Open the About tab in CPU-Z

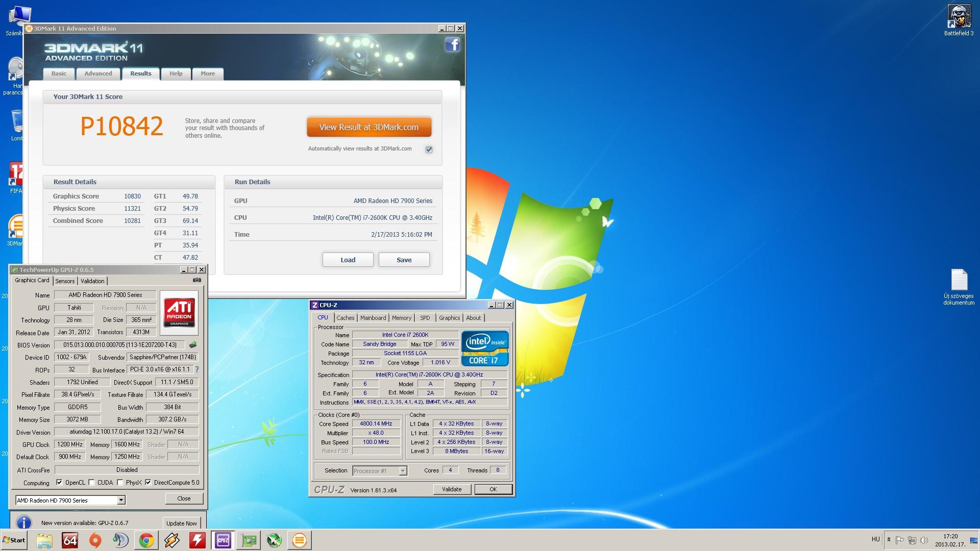pyautogui.click(x=474, y=318)
